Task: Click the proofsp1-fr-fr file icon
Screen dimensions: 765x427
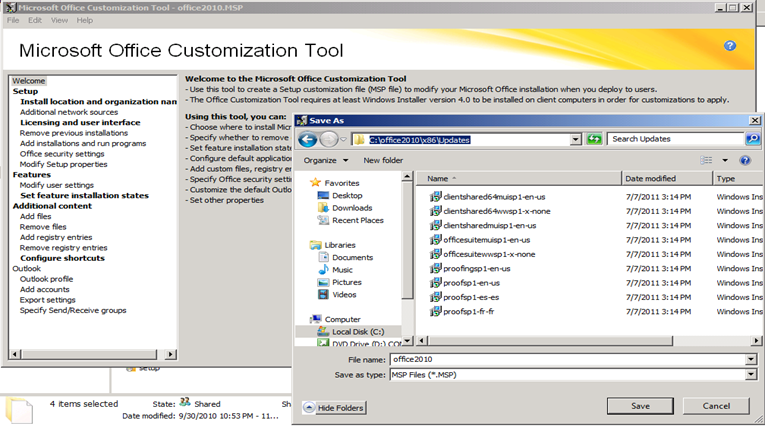Action: coord(435,311)
